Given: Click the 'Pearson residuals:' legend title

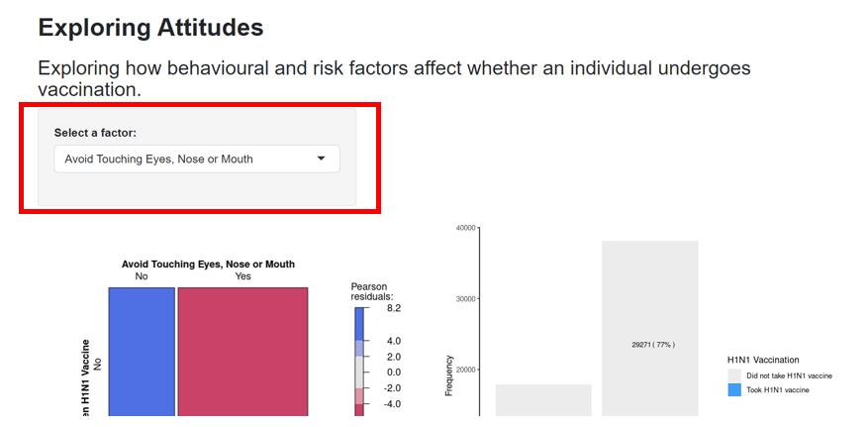Looking at the screenshot, I should click(x=372, y=291).
